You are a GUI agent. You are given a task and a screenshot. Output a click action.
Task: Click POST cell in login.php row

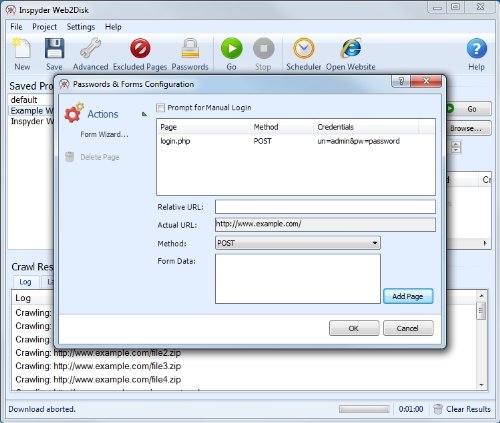(263, 141)
